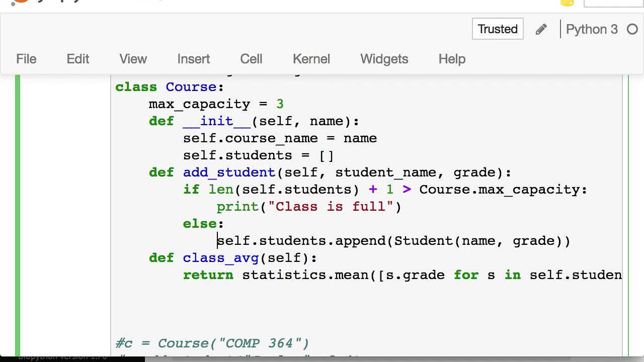Click on 'self.course_name = name' line

tap(280, 138)
